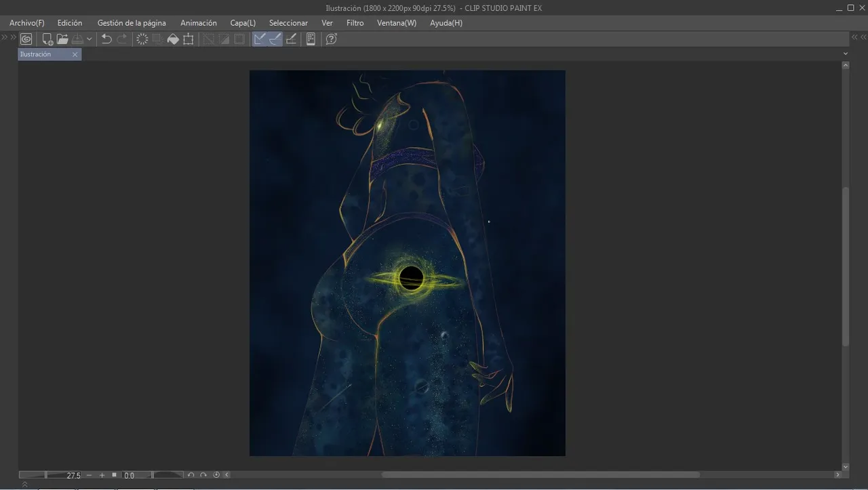Open the Gestión de la página menu
Image resolution: width=868 pixels, height=490 pixels.
pos(132,23)
